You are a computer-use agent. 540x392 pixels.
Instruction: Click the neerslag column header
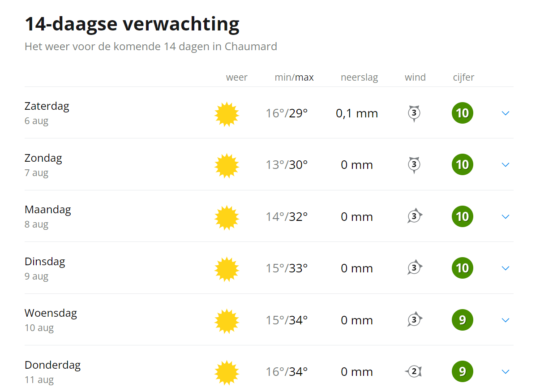click(x=359, y=78)
